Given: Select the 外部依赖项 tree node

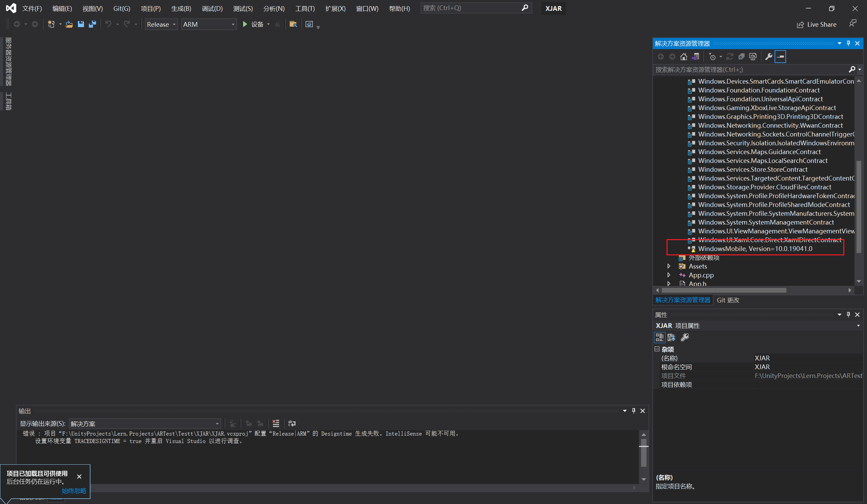Looking at the screenshot, I should 703,257.
